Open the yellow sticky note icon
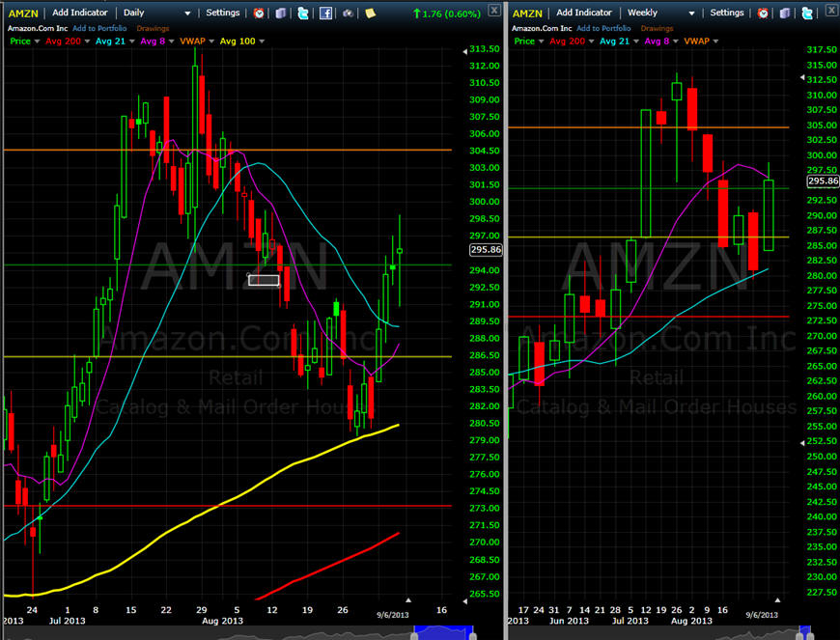 click(370, 13)
